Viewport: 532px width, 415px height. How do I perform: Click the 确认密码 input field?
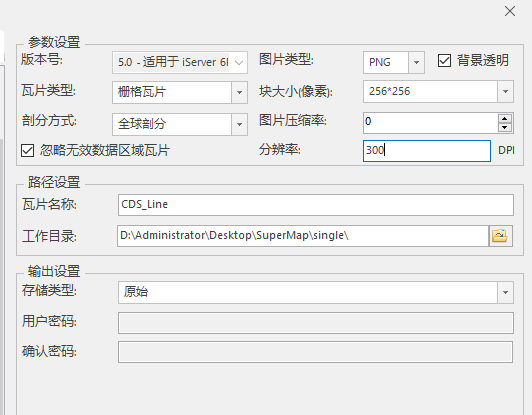[x=316, y=352]
